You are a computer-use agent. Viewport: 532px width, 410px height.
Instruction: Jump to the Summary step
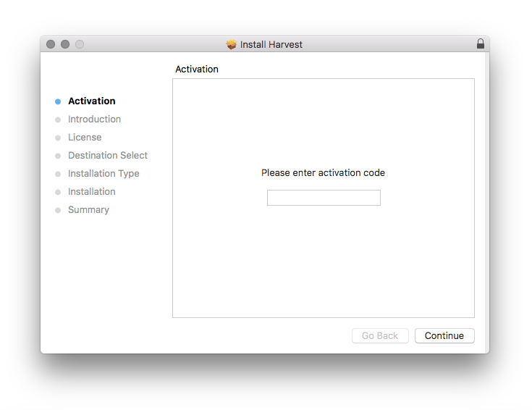click(x=88, y=210)
